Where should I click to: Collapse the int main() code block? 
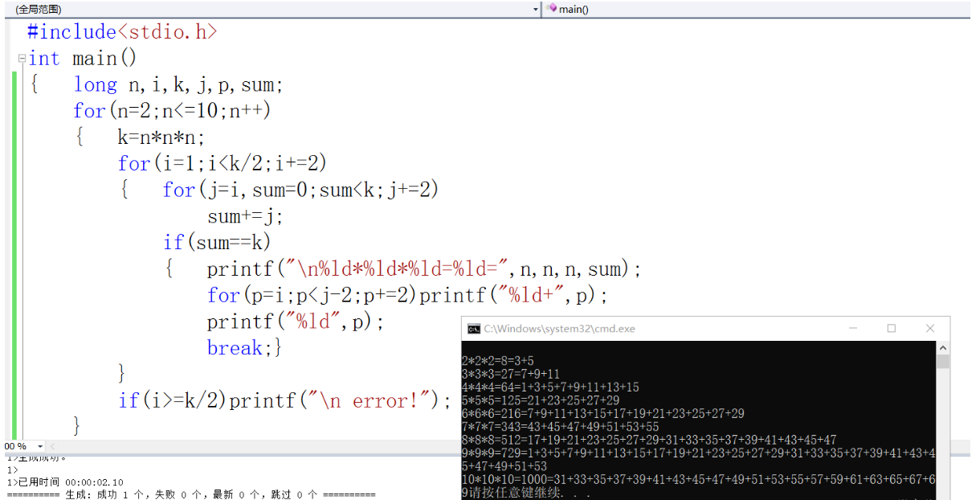coord(22,59)
